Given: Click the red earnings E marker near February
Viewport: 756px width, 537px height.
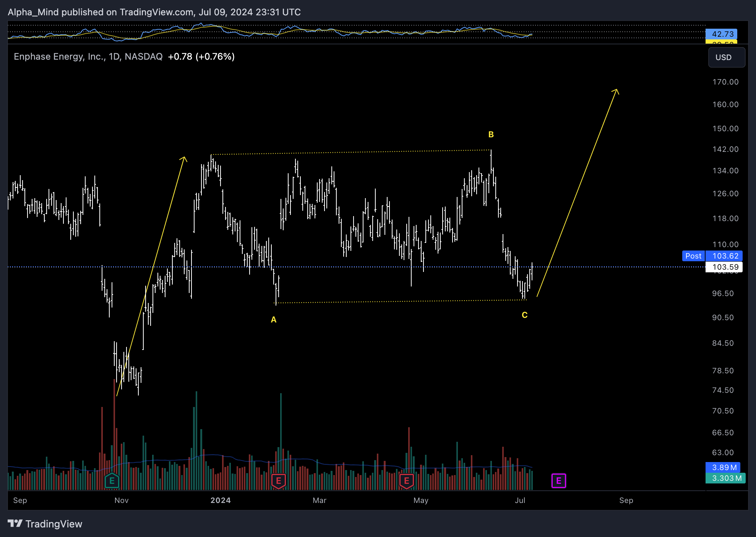Looking at the screenshot, I should [279, 481].
